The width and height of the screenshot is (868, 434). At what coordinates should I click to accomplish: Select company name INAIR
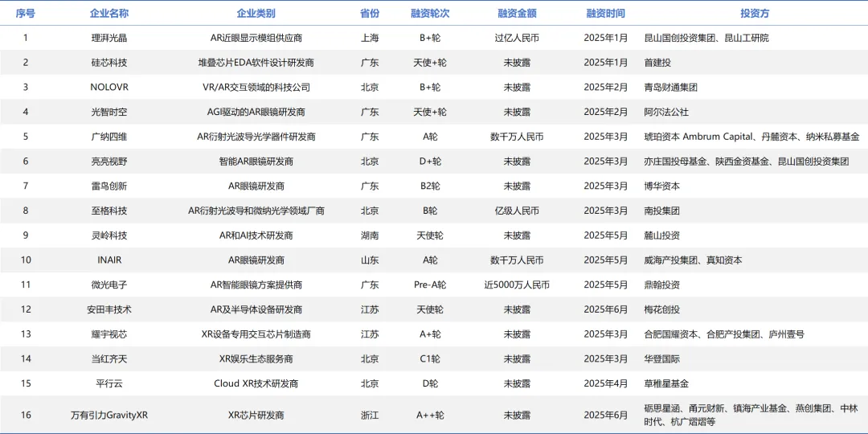[x=109, y=260]
